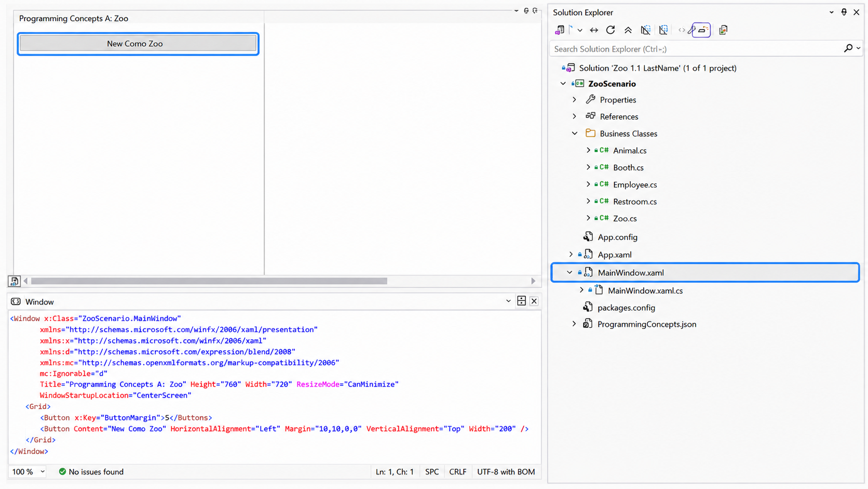The height and width of the screenshot is (489, 868).
Task: Select the packages.config file name
Action: tap(626, 308)
